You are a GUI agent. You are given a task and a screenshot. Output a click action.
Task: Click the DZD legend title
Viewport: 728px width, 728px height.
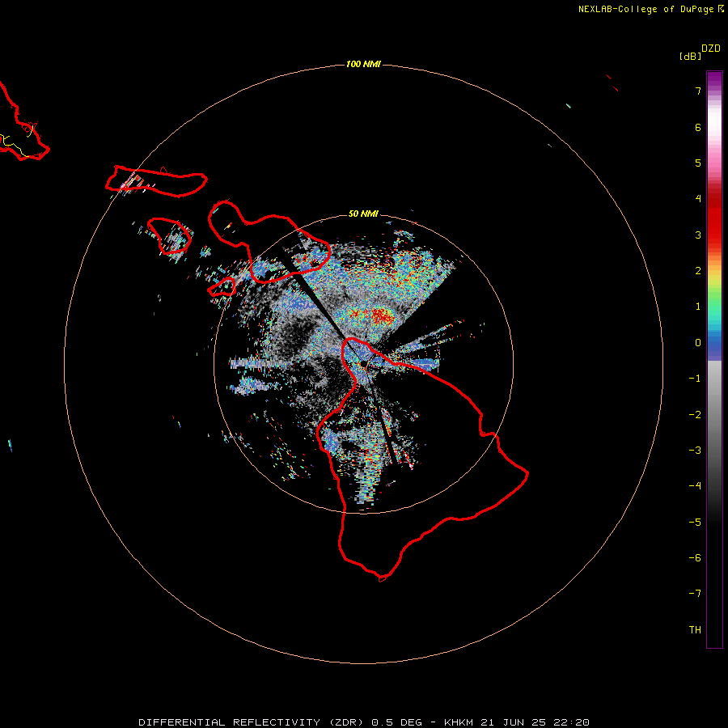(x=711, y=49)
